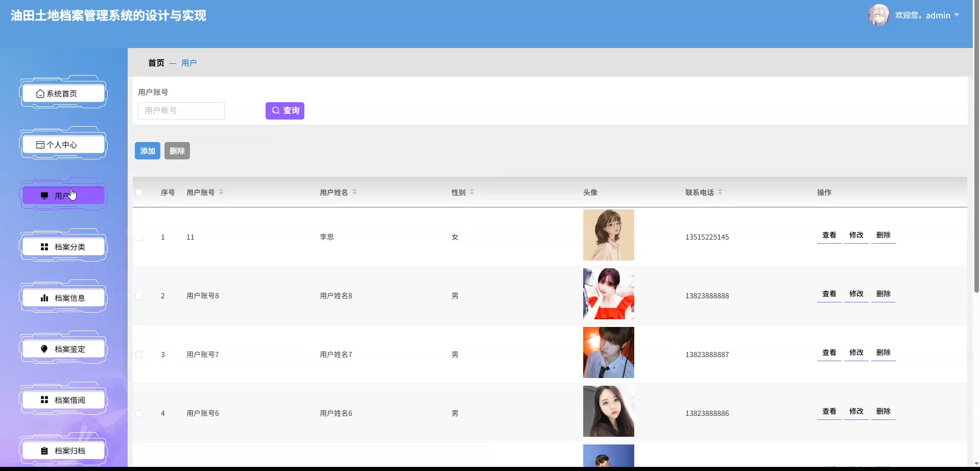Viewport: 980px width, 471px height.
Task: Click the grid icon beside 档案借阅
Action: coord(44,400)
